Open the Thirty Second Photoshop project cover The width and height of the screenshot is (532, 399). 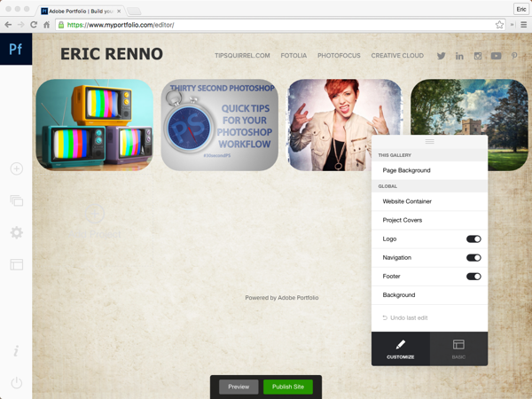220,125
